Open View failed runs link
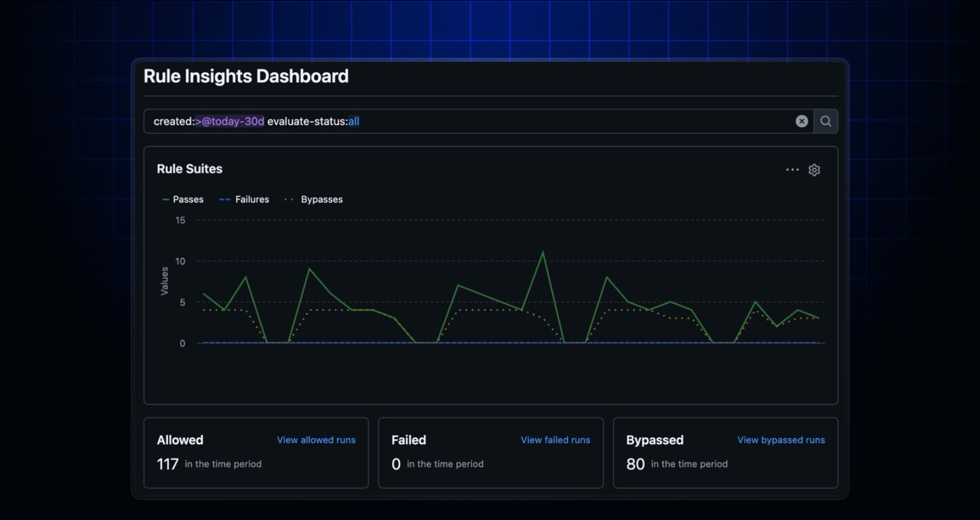 tap(555, 440)
